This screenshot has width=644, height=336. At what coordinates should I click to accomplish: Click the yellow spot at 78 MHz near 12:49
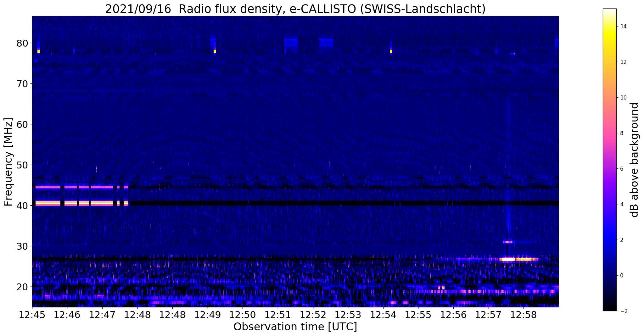[x=215, y=51]
